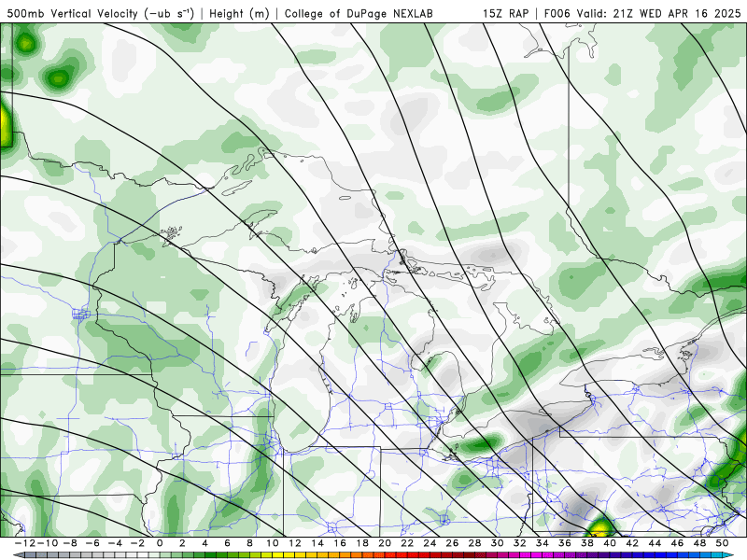Click the '0' value on the color scale
This screenshot has height=560, width=747.
coord(160,543)
